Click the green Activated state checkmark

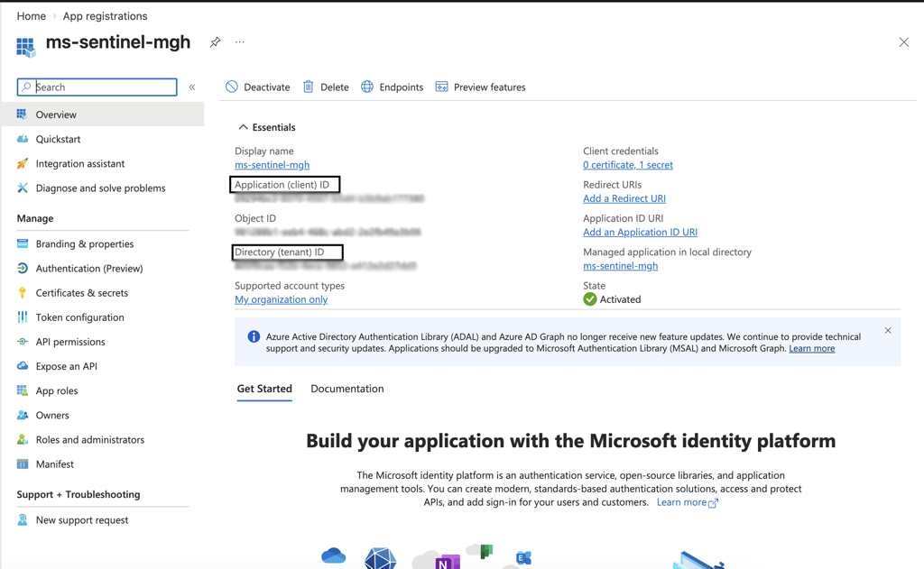pyautogui.click(x=590, y=299)
